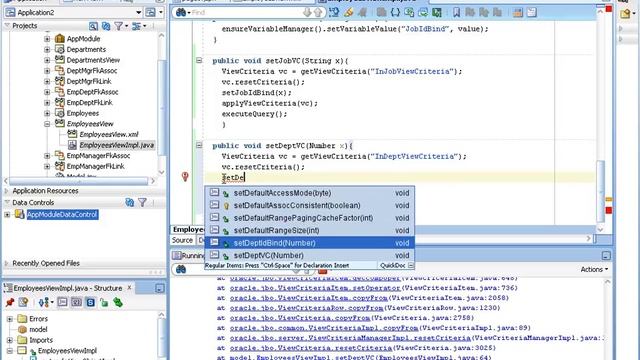
Task: Click the curly braces code block icon
Action: (395, 13)
